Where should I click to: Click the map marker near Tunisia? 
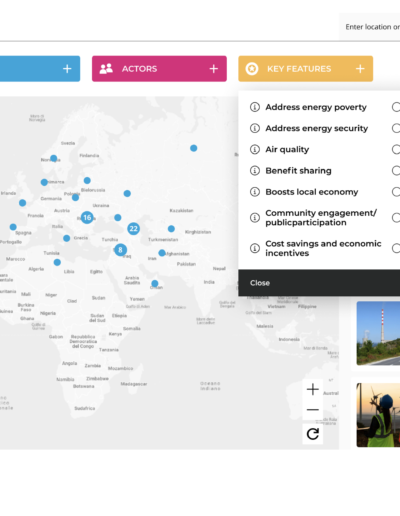[x=57, y=262]
